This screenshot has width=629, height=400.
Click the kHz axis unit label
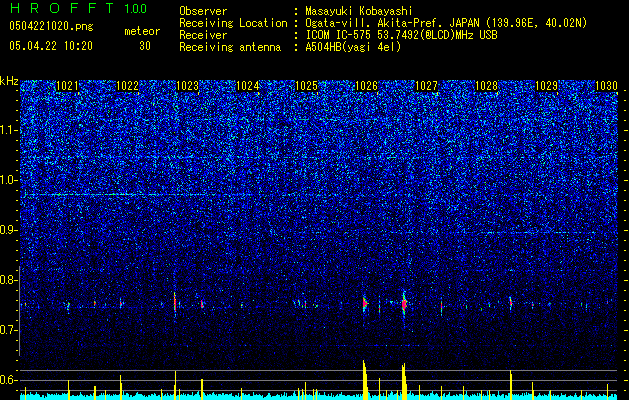[x=9, y=81]
